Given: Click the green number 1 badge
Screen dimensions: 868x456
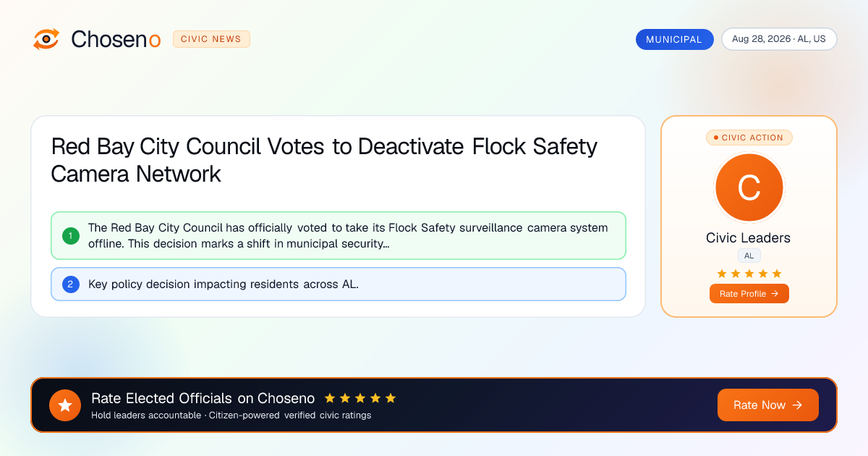Looking at the screenshot, I should pyautogui.click(x=71, y=235).
